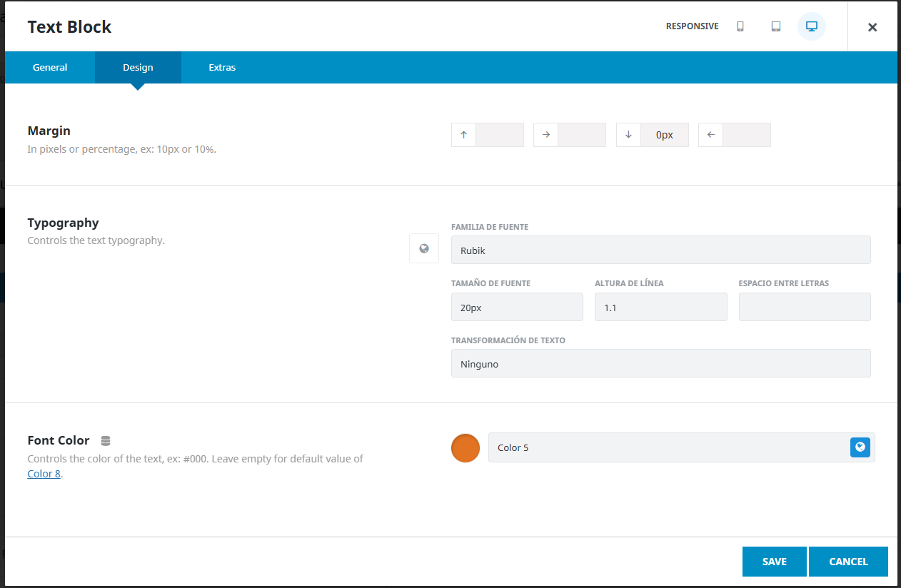Click the Margin section heading

click(x=49, y=131)
